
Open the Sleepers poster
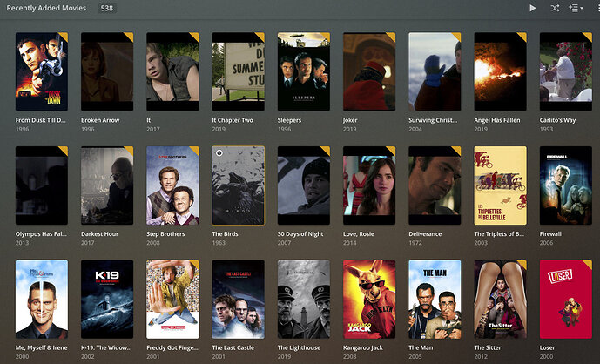303,71
